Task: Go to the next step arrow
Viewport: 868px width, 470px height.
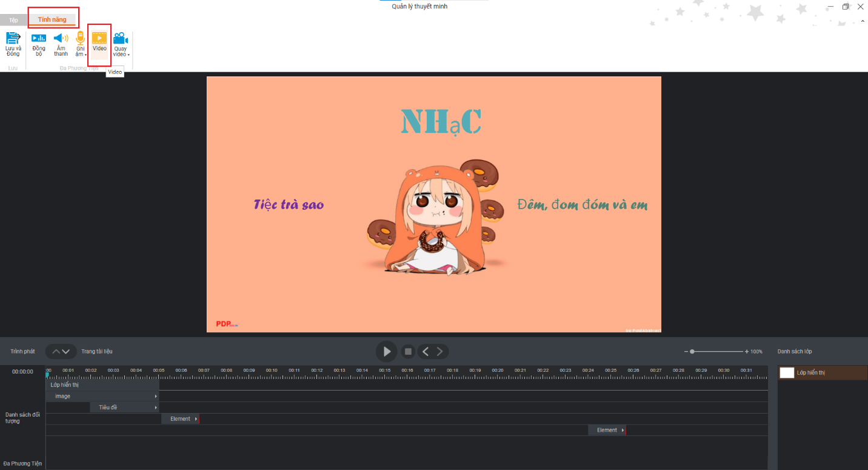Action: (440, 352)
